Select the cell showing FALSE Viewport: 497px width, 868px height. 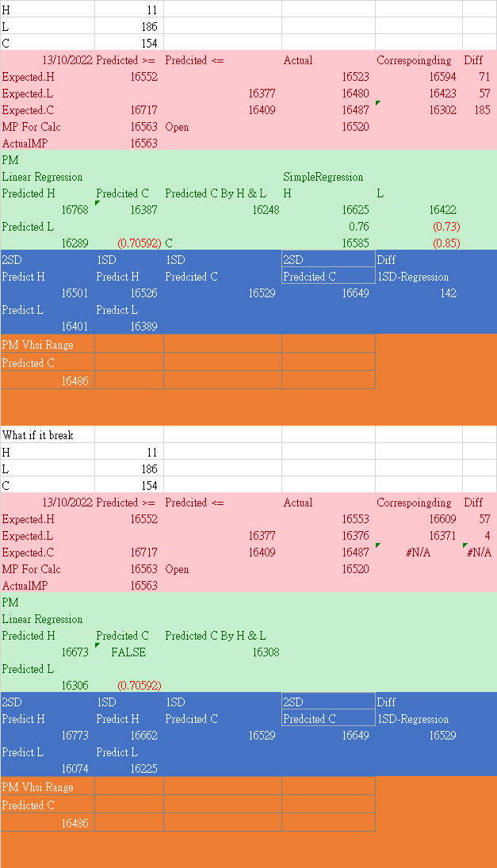point(128,652)
